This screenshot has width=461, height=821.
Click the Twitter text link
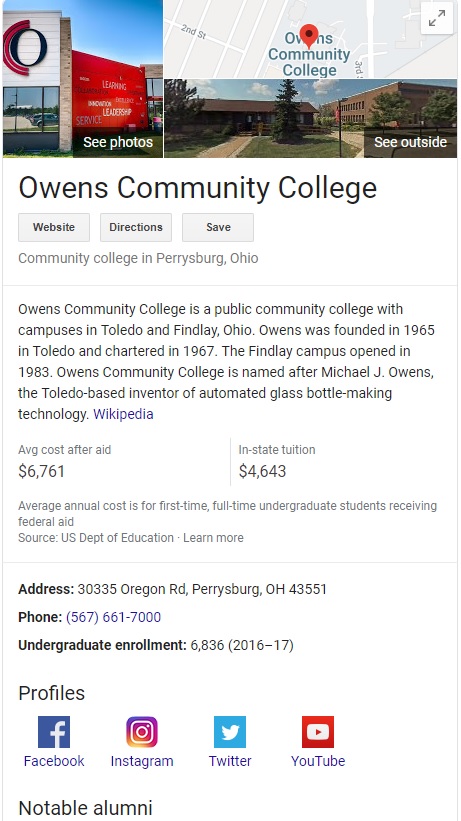pyautogui.click(x=230, y=761)
